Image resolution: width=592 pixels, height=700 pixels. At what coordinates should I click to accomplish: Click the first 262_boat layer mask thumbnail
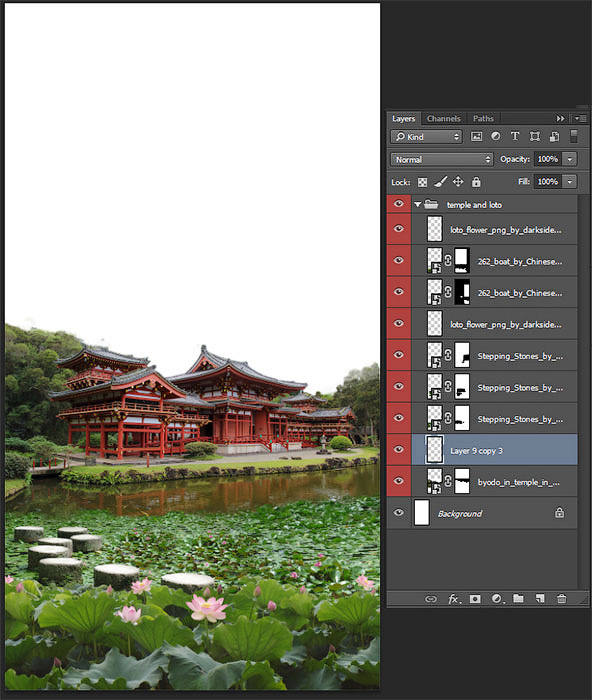click(462, 261)
